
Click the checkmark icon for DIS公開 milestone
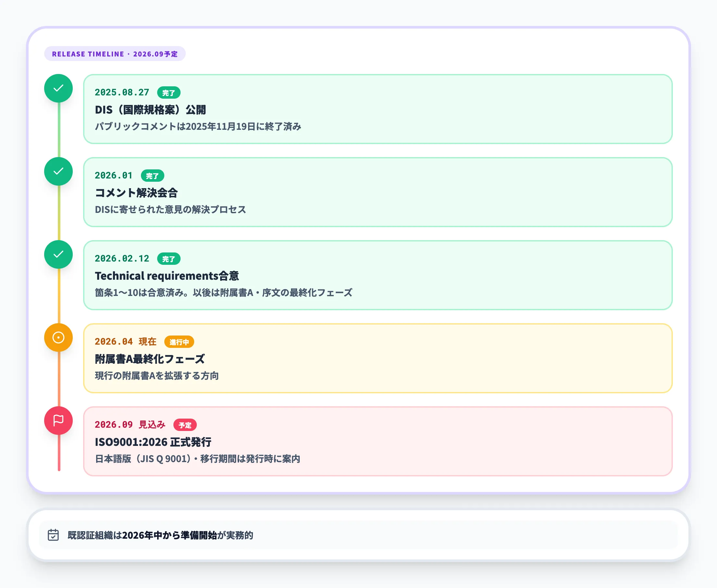point(58,88)
